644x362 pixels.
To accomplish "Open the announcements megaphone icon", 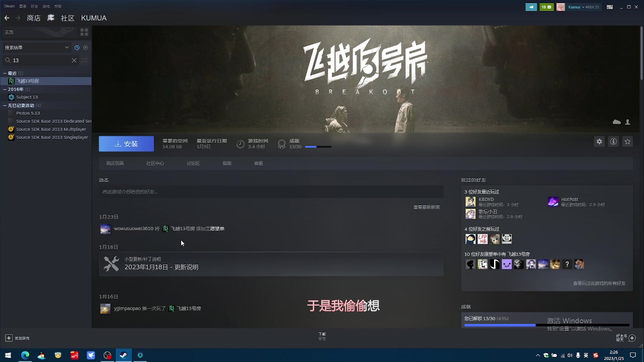I will [x=531, y=7].
